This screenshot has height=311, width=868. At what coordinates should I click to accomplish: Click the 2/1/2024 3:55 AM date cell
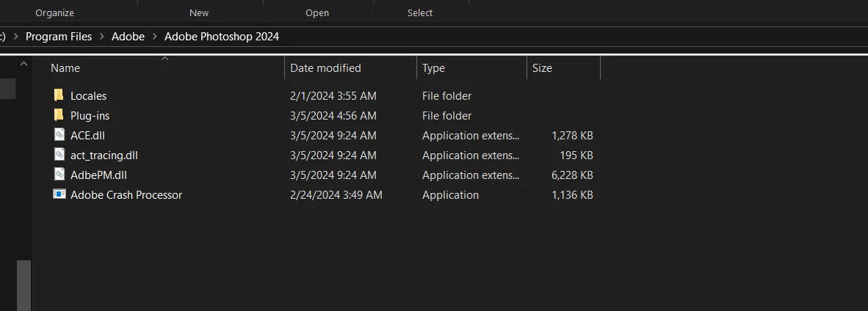pyautogui.click(x=333, y=96)
